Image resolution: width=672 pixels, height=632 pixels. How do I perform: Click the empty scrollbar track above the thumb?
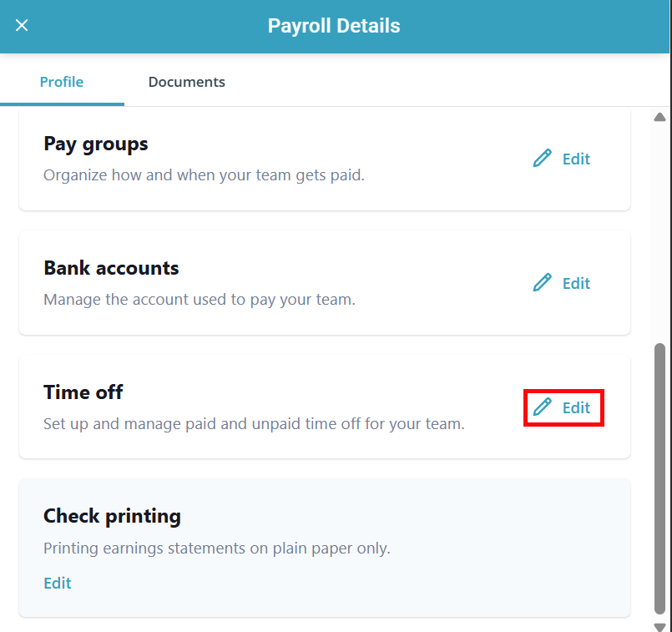[x=660, y=234]
